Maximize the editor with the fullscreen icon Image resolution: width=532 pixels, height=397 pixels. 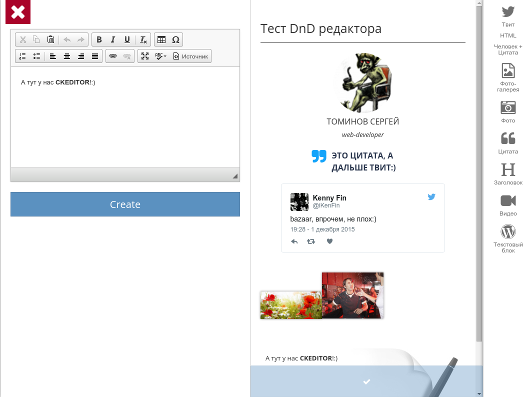145,56
